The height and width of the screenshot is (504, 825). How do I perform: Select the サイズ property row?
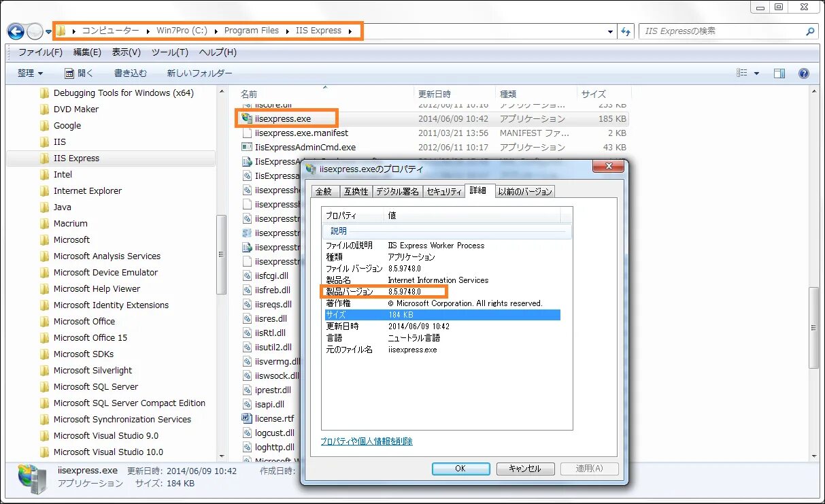(442, 315)
